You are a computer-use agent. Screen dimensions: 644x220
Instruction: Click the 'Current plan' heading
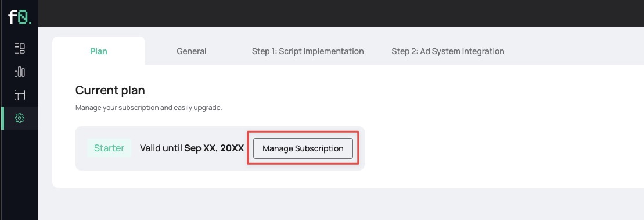click(110, 90)
